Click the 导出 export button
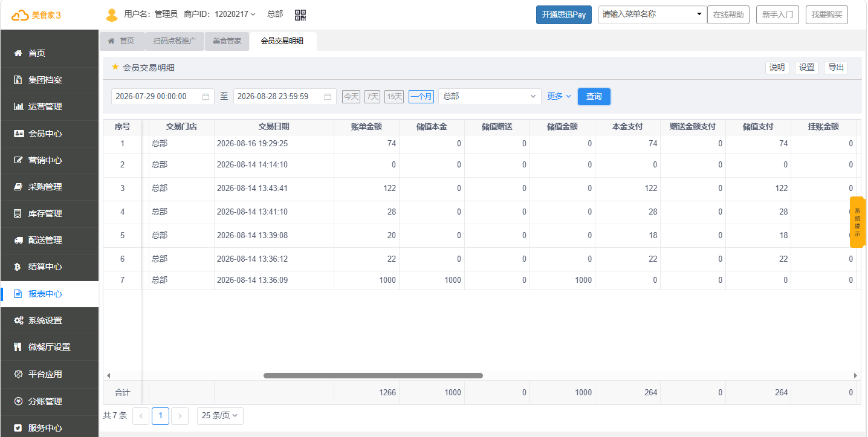The height and width of the screenshot is (437, 868). click(x=836, y=68)
